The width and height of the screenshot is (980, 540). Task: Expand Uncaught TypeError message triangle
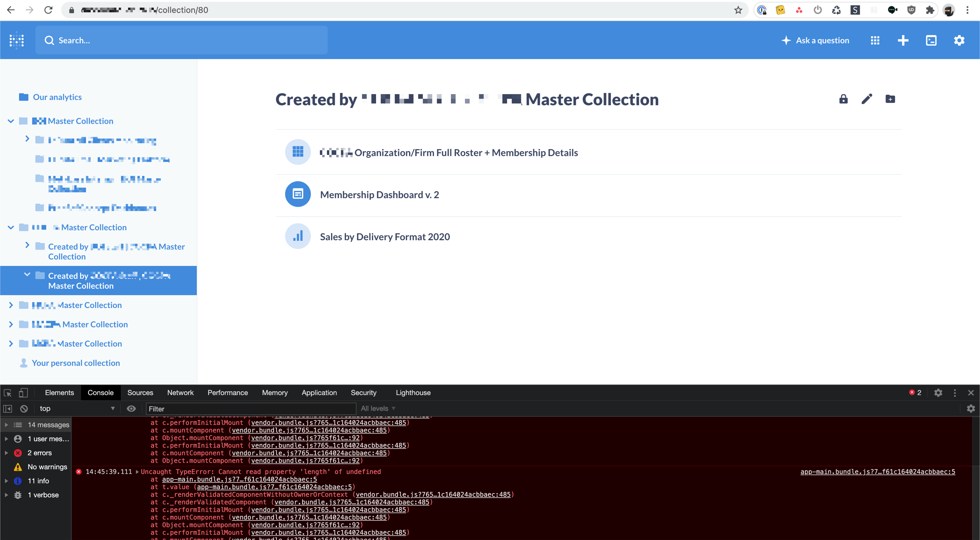[x=137, y=472]
